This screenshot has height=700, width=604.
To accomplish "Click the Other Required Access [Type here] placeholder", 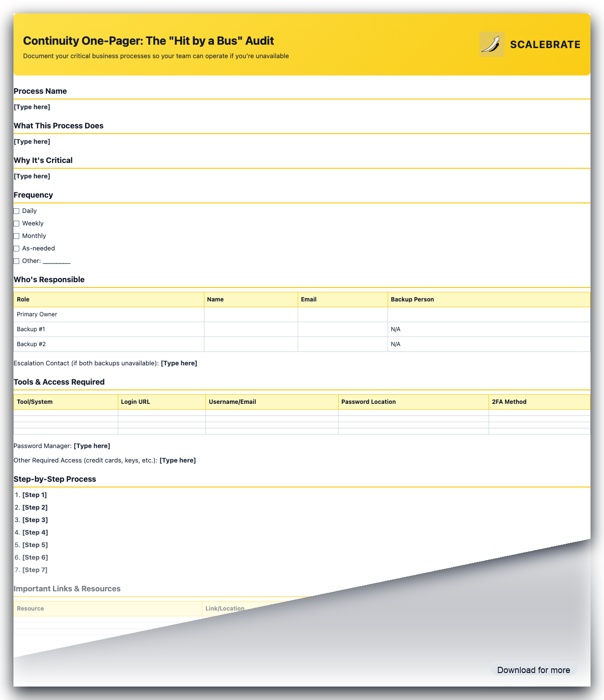I will click(x=177, y=460).
